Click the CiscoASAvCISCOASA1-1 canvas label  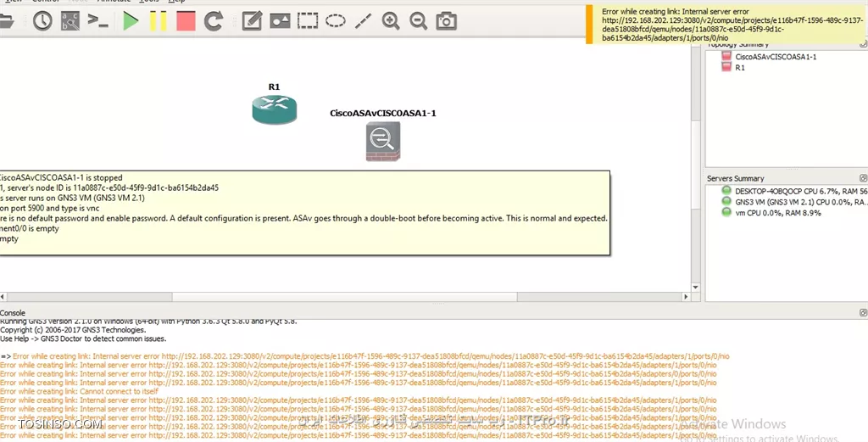[x=383, y=113]
